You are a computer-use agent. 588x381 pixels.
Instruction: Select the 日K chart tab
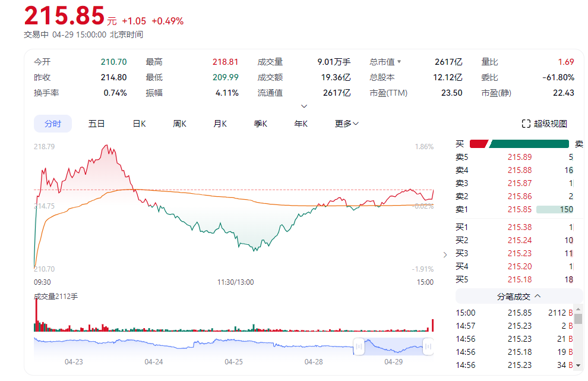[139, 124]
